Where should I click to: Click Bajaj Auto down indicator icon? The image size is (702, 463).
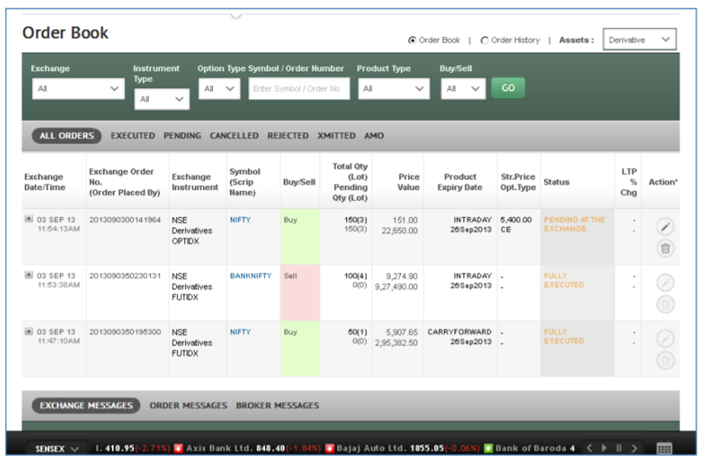point(330,448)
